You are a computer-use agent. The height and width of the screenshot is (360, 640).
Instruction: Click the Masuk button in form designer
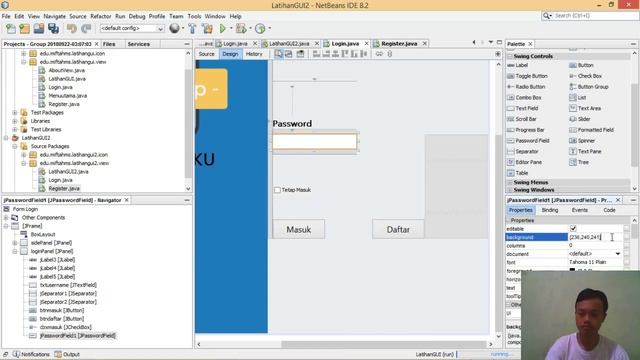[x=299, y=229]
